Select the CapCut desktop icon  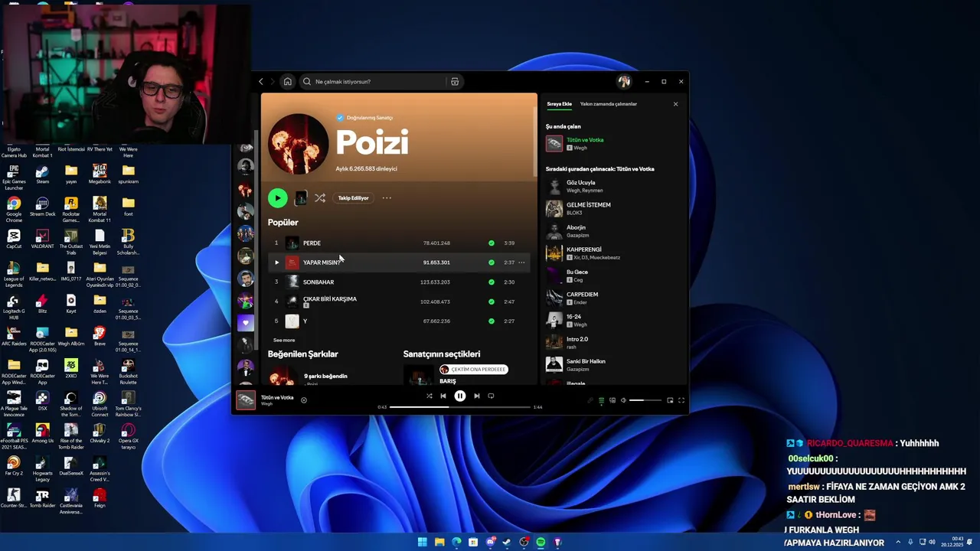tap(14, 240)
